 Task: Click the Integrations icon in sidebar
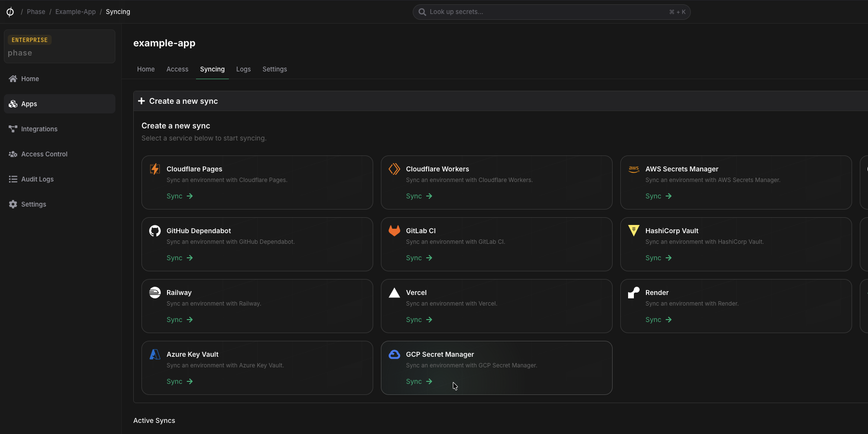pos(13,129)
